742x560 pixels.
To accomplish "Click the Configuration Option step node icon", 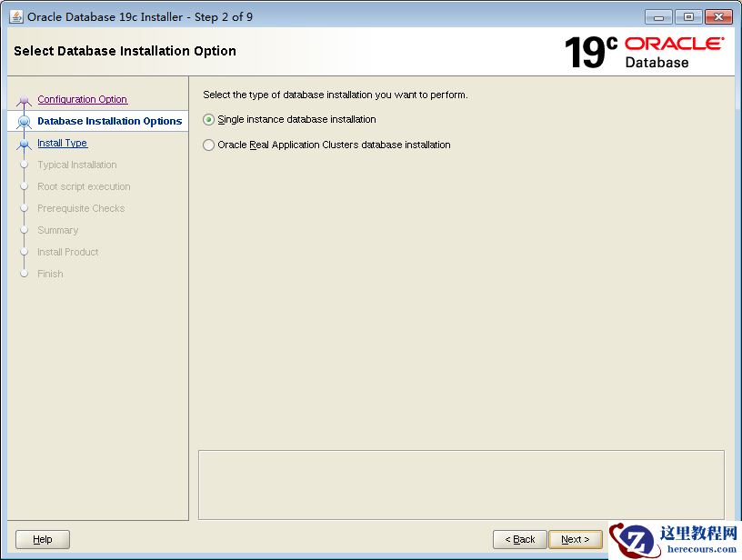I will click(x=25, y=101).
